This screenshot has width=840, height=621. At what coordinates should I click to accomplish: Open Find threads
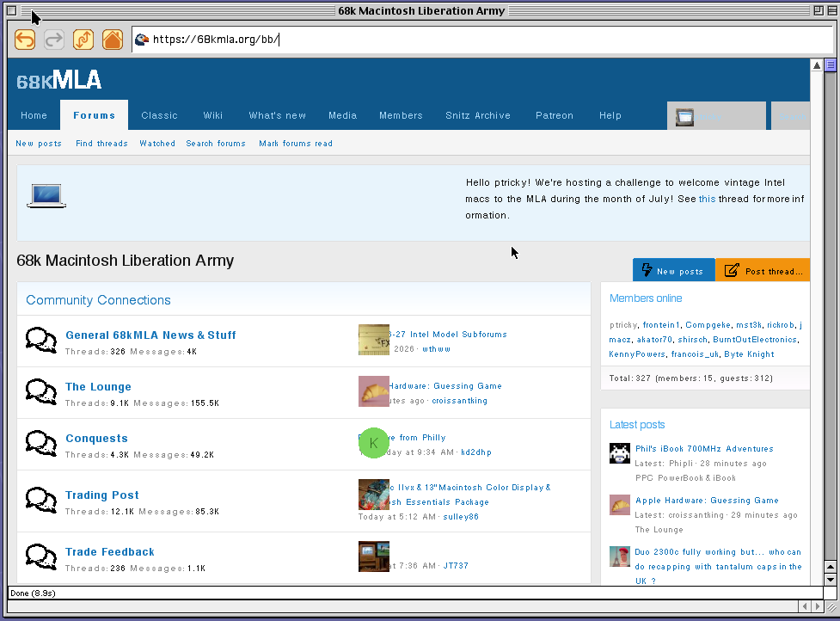coord(101,144)
